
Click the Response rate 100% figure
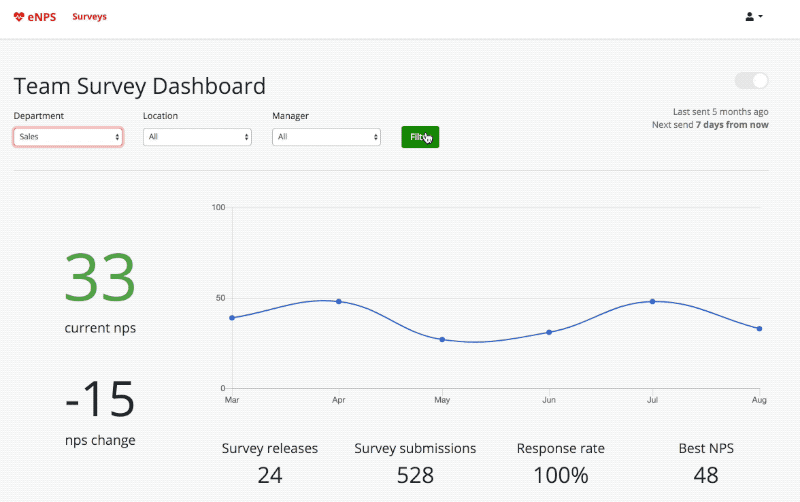coord(560,475)
